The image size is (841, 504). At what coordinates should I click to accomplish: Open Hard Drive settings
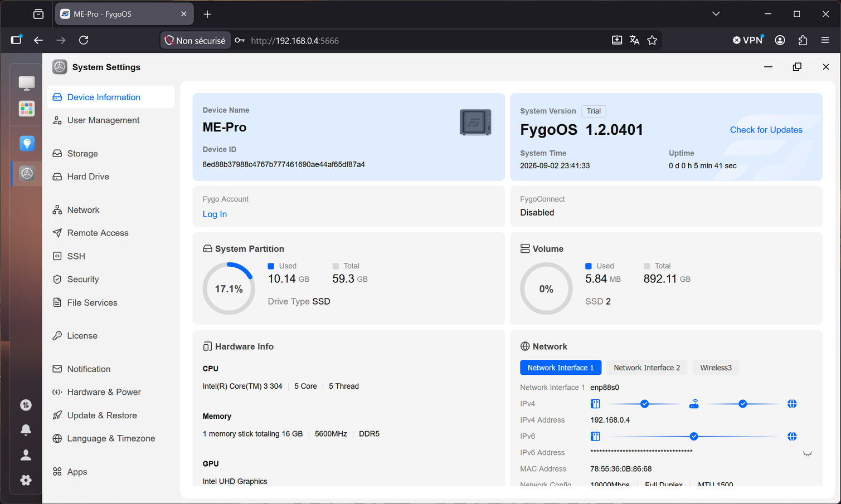click(111, 177)
